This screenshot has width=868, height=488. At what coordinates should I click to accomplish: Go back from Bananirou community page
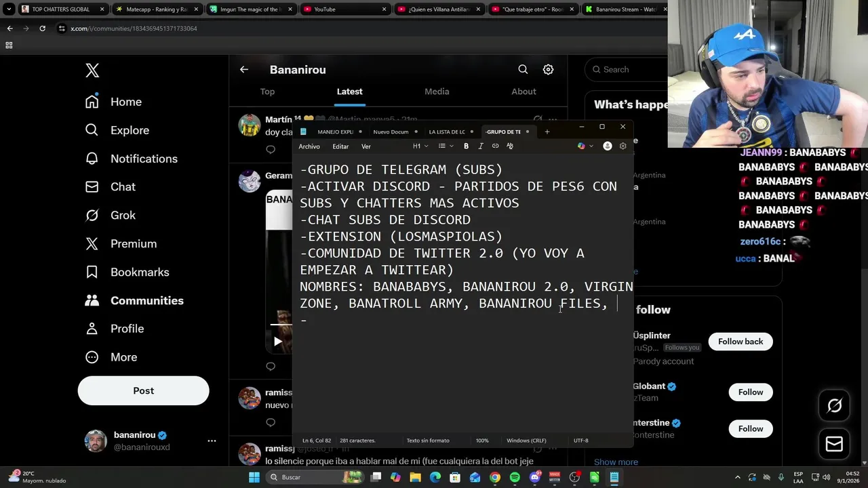pos(244,69)
